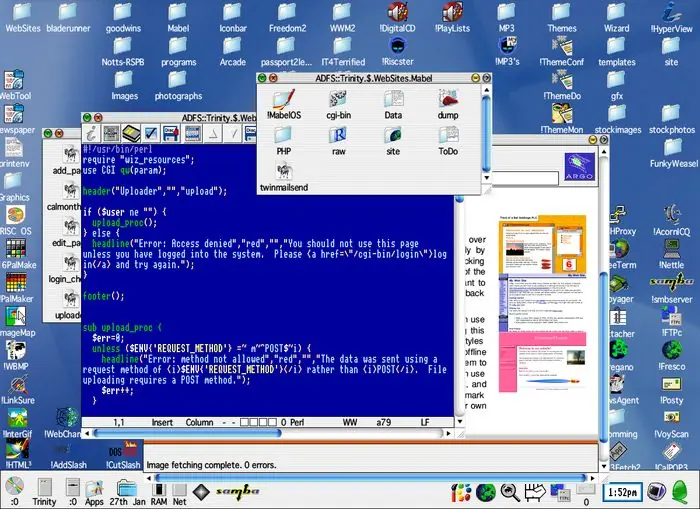700x509 pixels.
Task: Click the Trinity hard drive on icon bar
Action: [44, 491]
